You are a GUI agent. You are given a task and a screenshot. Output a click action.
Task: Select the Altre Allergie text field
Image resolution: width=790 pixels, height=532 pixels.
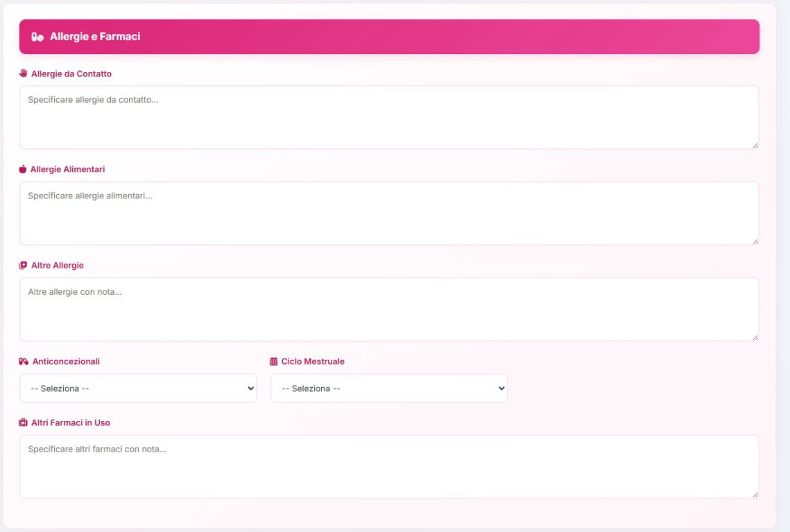(388, 309)
